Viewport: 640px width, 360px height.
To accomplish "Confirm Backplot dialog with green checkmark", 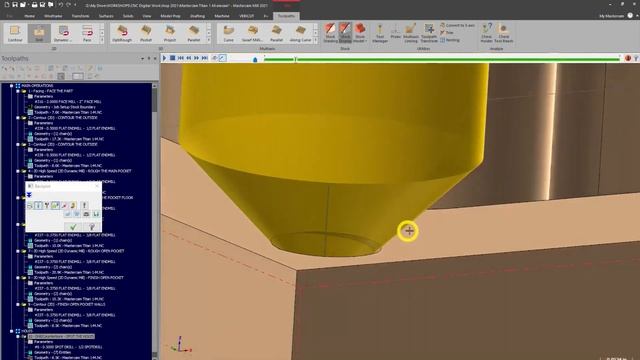I will tap(73, 227).
